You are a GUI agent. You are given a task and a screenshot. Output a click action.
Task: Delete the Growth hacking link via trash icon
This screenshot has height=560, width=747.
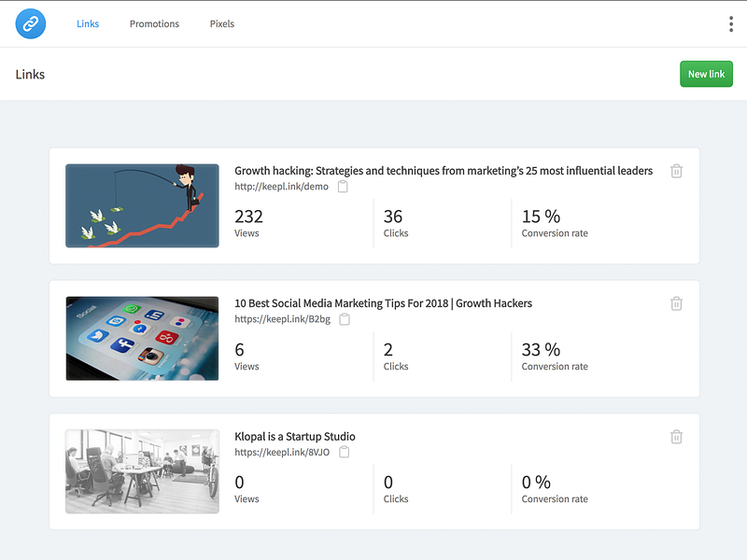point(676,171)
